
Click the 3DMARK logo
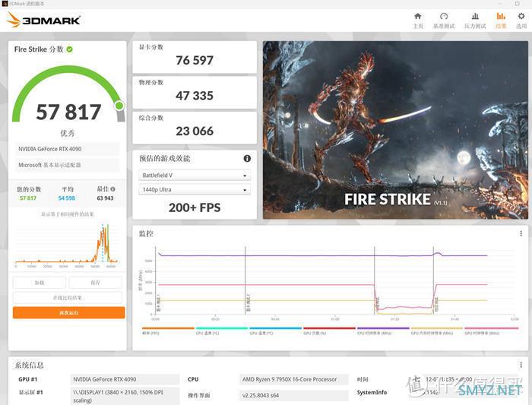pyautogui.click(x=43, y=20)
